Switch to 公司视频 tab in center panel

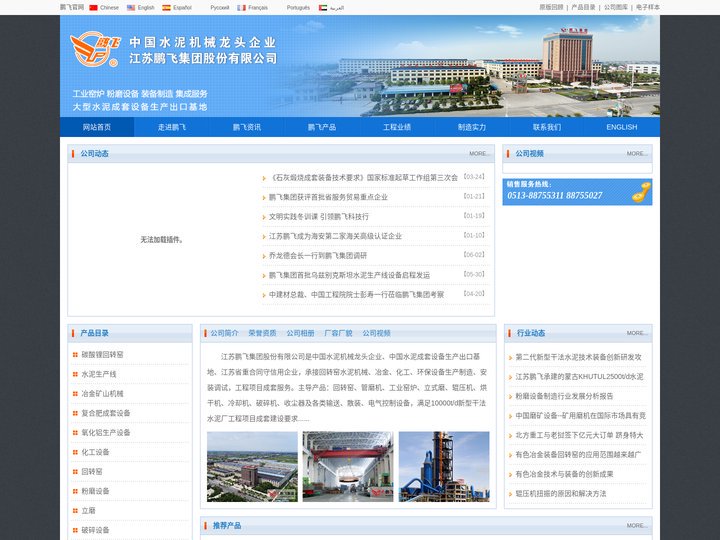[x=377, y=333]
